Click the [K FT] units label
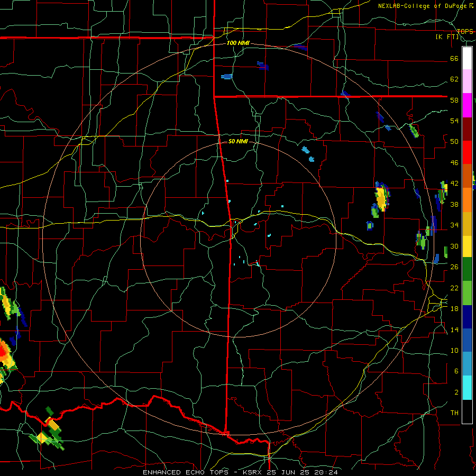This screenshot has width=476, height=476. pos(447,37)
